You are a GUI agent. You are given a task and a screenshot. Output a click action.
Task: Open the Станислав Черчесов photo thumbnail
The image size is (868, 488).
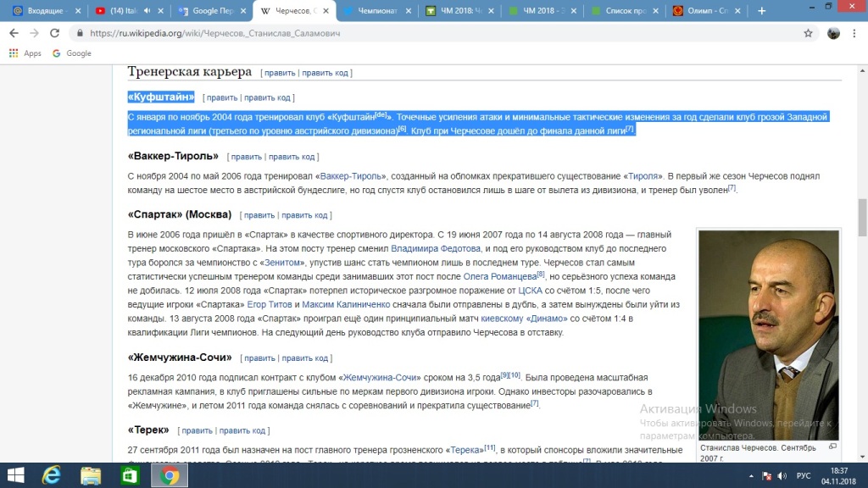[x=768, y=335]
